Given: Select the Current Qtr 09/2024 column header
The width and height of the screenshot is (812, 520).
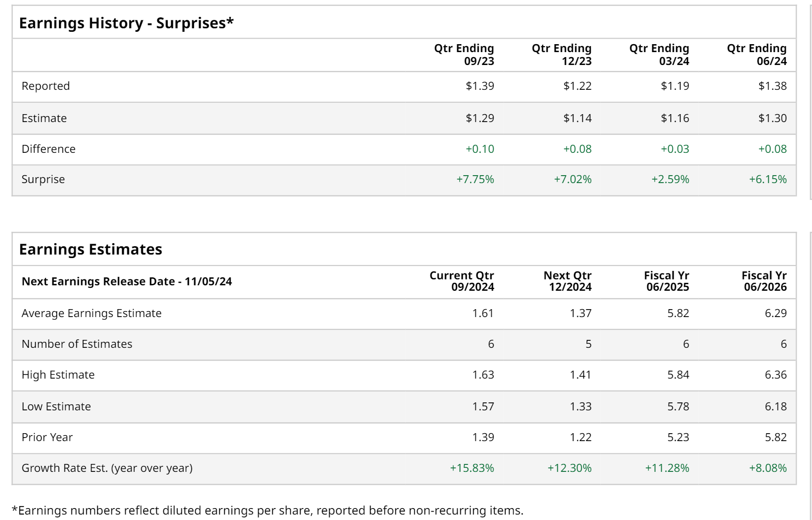Looking at the screenshot, I should coord(461,281).
